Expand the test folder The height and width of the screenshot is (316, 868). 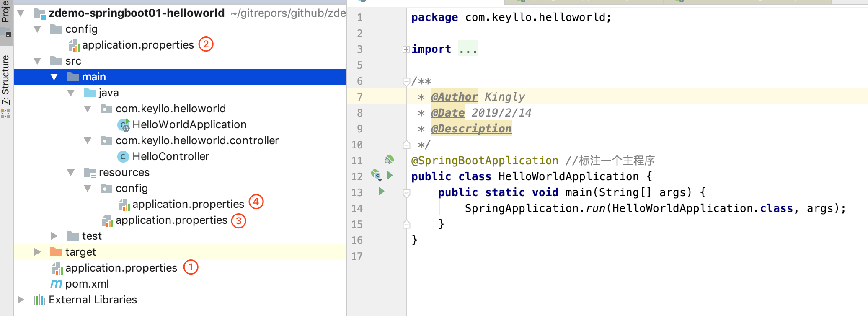(54, 236)
